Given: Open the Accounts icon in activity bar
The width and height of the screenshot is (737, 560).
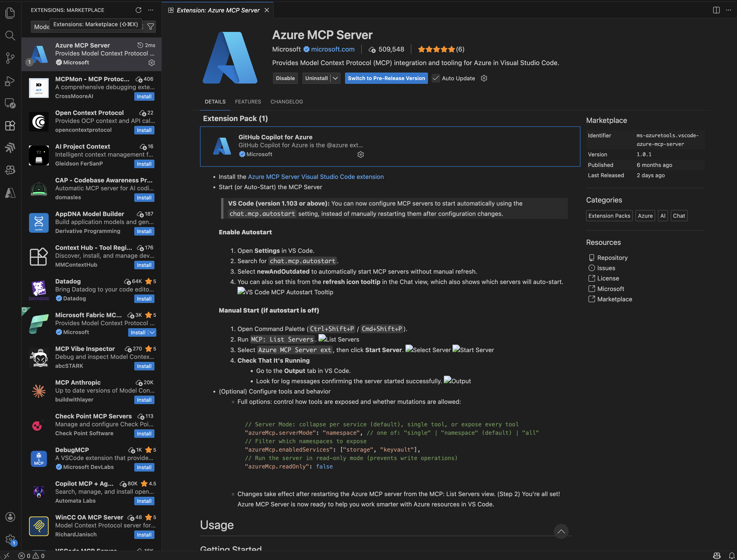Looking at the screenshot, I should [10, 517].
